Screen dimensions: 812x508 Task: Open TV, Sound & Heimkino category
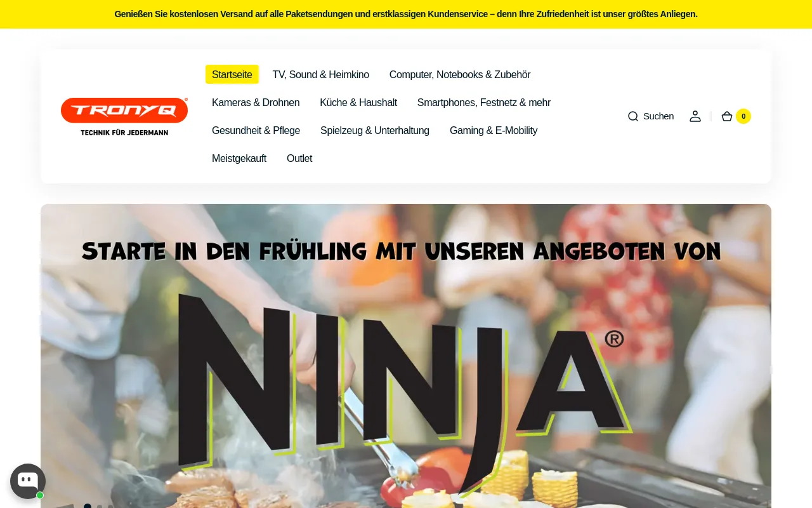[x=321, y=74]
